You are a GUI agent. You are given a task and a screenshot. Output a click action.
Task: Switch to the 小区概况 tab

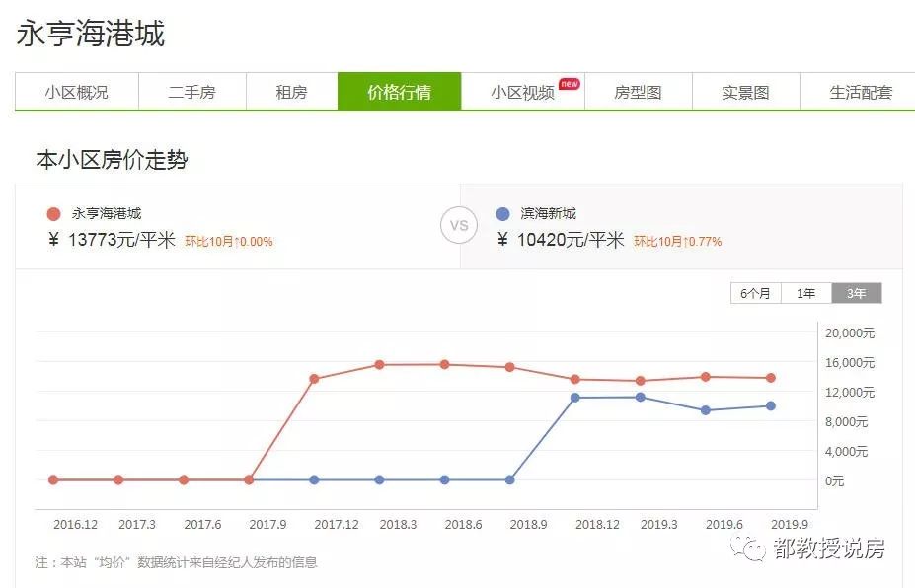coord(79,91)
